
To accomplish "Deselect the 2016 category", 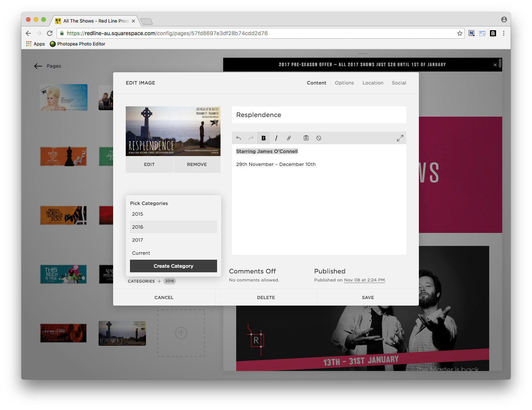I will pyautogui.click(x=174, y=227).
